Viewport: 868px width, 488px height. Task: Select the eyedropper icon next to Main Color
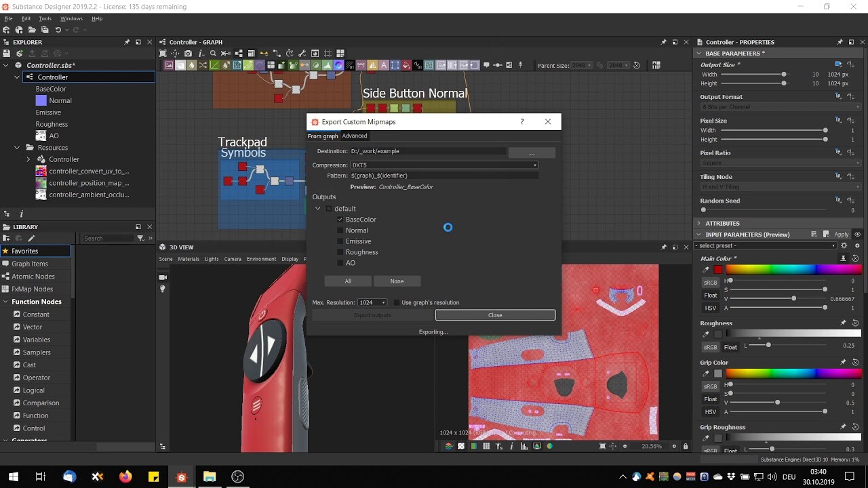705,269
